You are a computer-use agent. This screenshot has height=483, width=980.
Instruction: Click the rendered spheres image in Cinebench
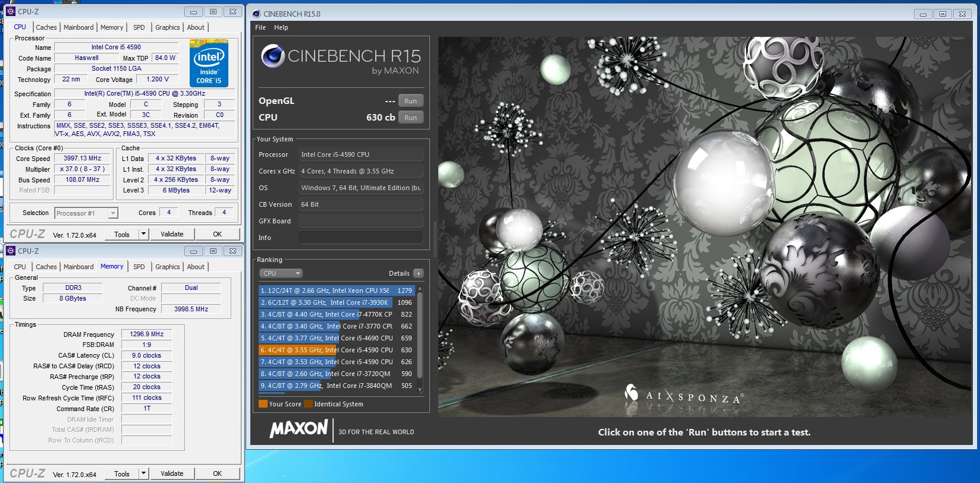coord(703,226)
